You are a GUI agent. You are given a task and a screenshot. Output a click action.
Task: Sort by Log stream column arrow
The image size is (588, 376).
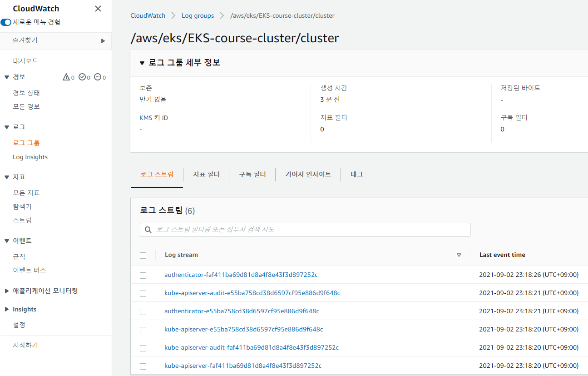coord(459,255)
